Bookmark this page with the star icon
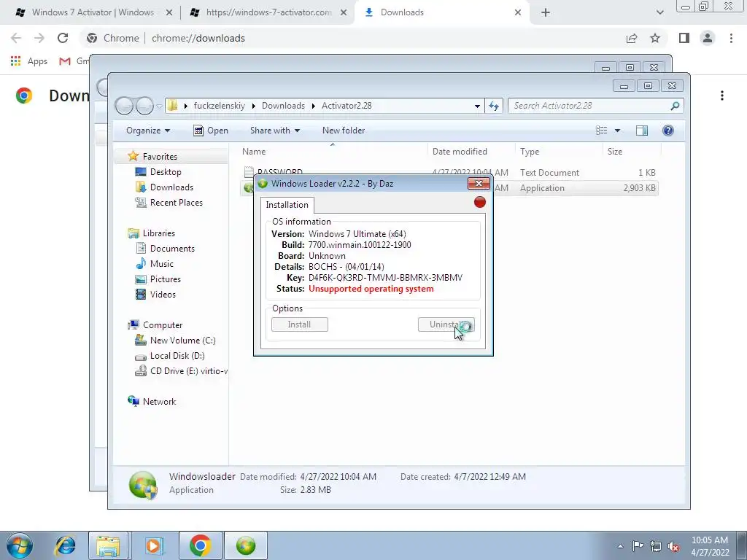 coord(655,38)
